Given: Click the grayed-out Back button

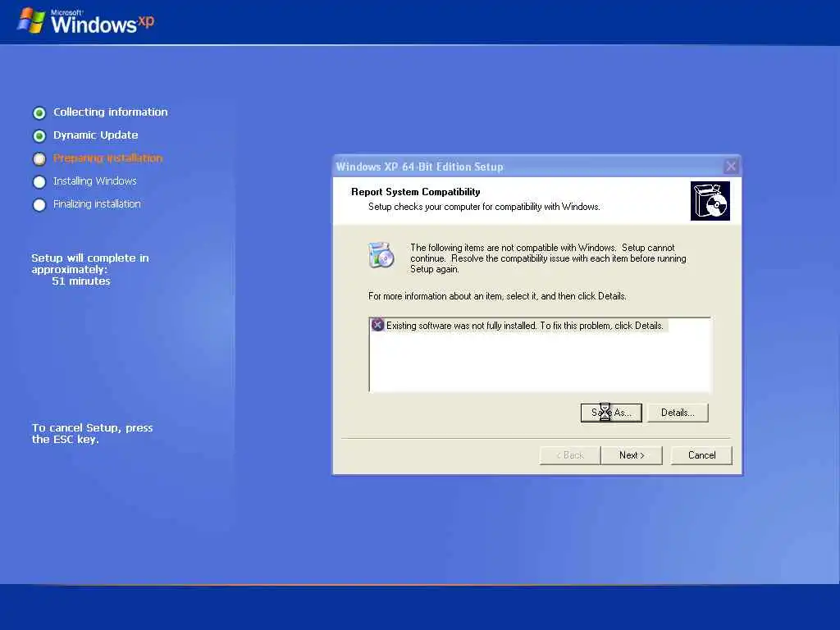Looking at the screenshot, I should pyautogui.click(x=570, y=455).
